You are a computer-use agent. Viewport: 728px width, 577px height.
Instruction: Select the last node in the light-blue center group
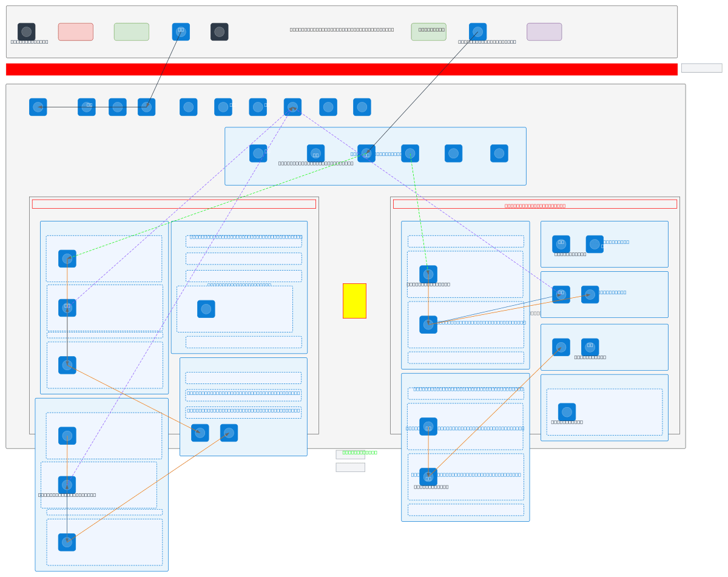tap(499, 154)
